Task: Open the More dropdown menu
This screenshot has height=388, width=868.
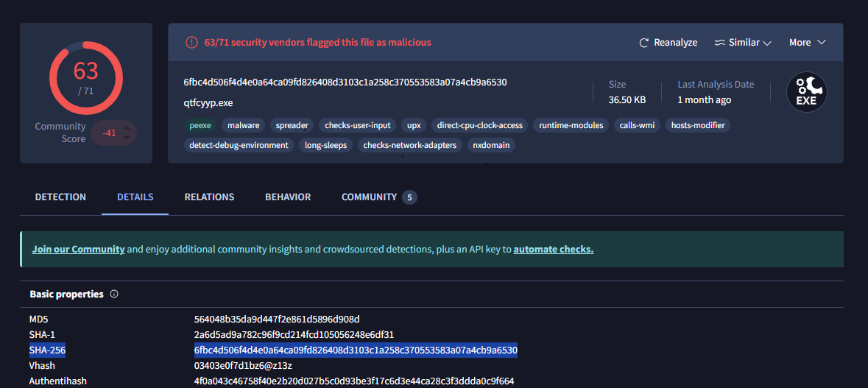Action: click(807, 43)
